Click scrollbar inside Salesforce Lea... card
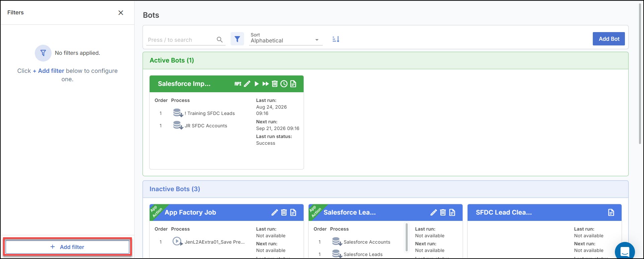This screenshot has height=259, width=644. [x=407, y=237]
